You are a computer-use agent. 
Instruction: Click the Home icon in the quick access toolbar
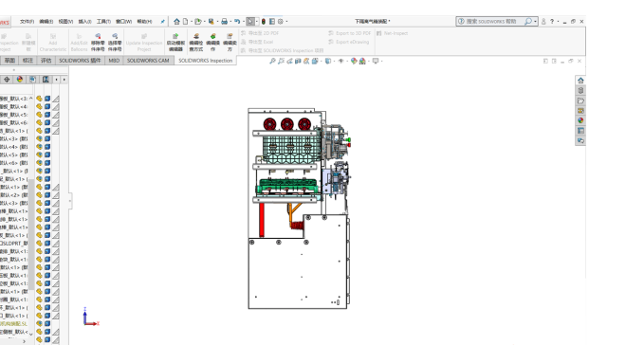176,22
